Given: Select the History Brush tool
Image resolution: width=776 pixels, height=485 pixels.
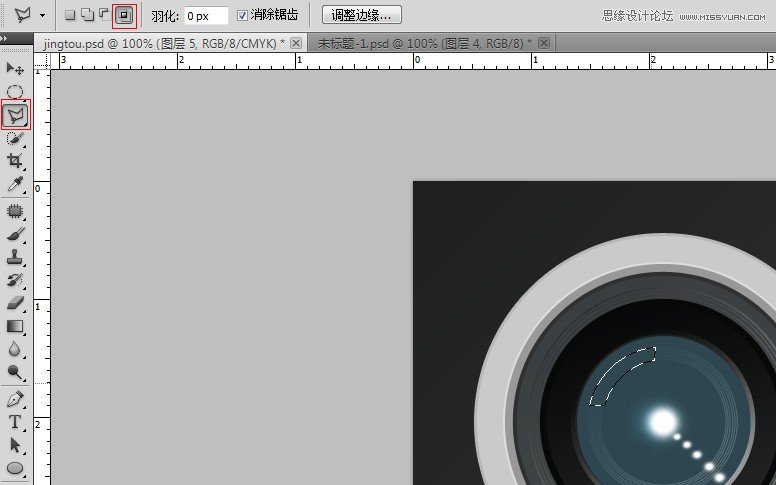Looking at the screenshot, I should click(x=15, y=280).
